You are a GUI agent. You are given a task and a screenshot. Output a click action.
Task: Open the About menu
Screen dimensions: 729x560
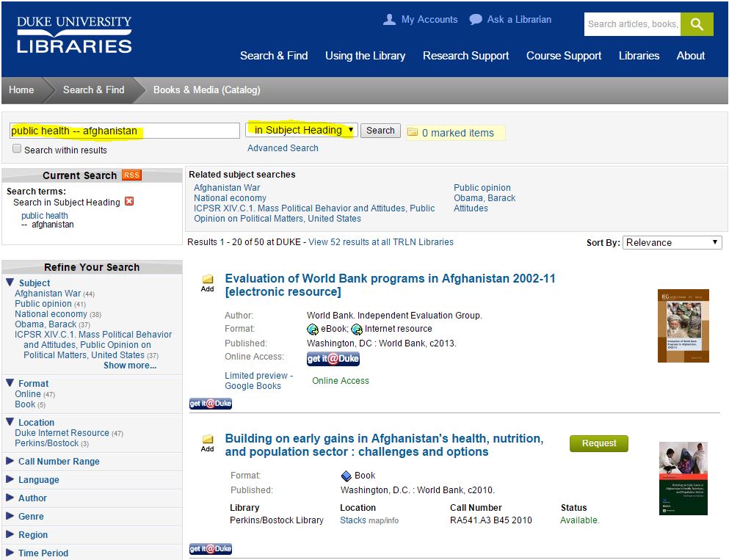pyautogui.click(x=690, y=56)
